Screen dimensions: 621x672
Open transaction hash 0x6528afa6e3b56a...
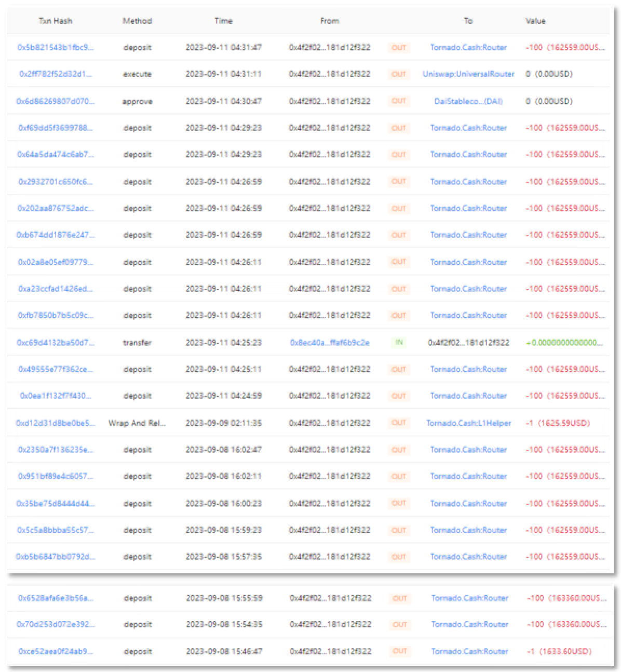coord(56,598)
